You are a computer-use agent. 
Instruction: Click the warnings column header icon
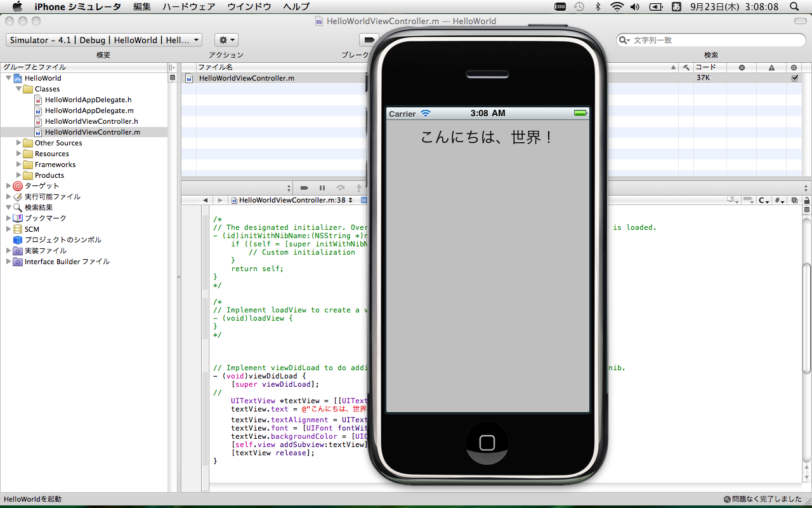[771, 67]
